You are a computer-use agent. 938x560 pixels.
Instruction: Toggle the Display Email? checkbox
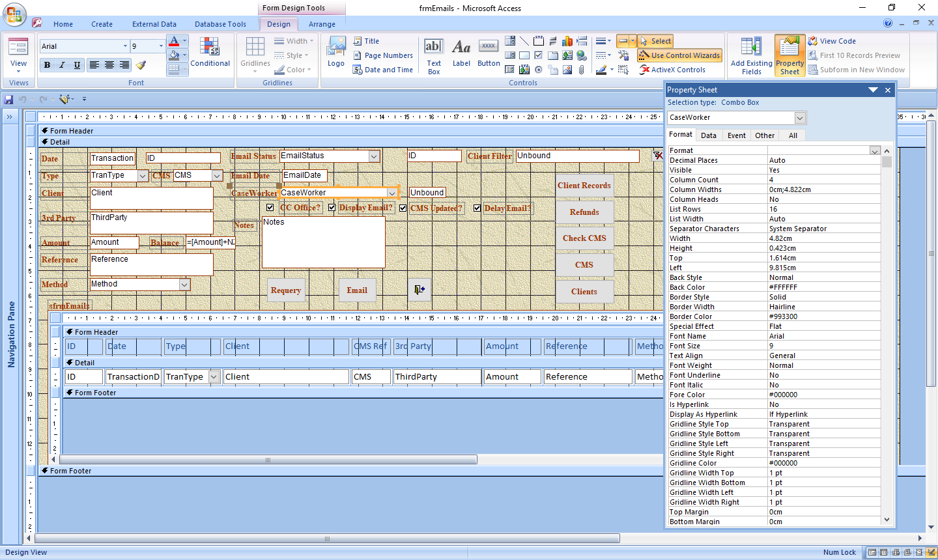[x=332, y=208]
